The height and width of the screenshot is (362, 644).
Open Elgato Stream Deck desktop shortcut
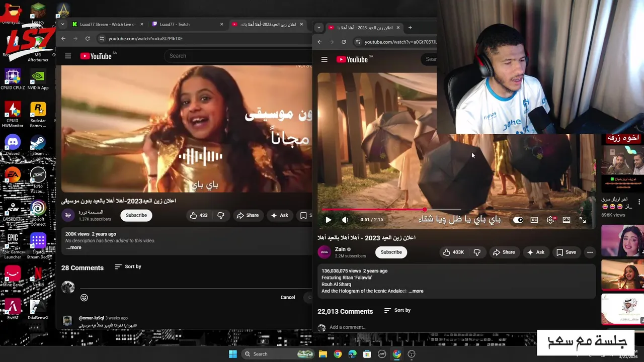point(38,246)
